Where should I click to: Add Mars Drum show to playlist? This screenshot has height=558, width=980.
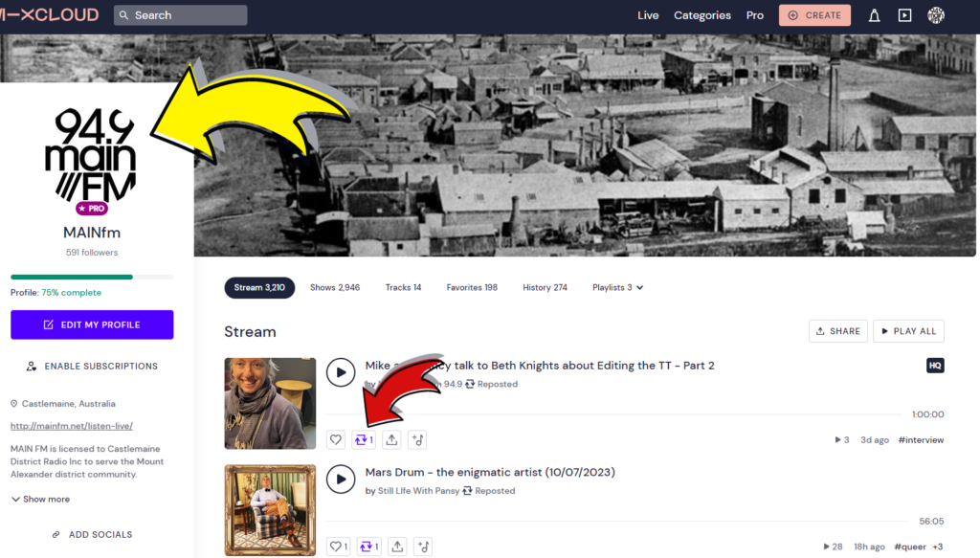(x=423, y=547)
